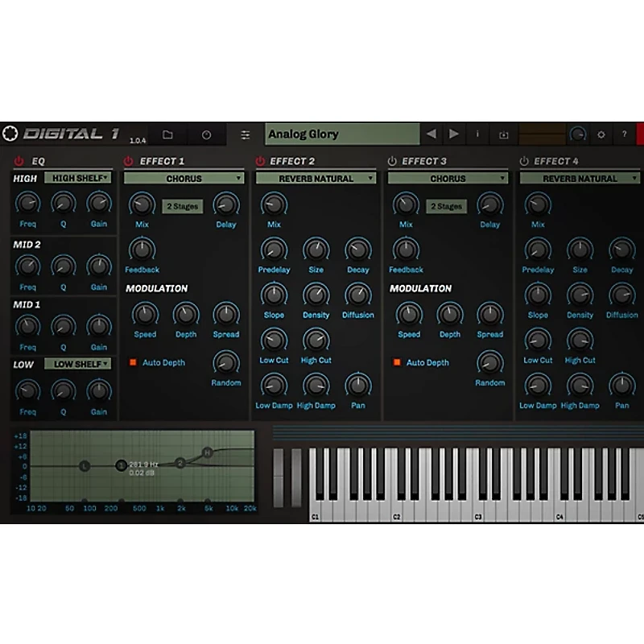
Task: Toggle the EQ power button
Action: coord(19,161)
